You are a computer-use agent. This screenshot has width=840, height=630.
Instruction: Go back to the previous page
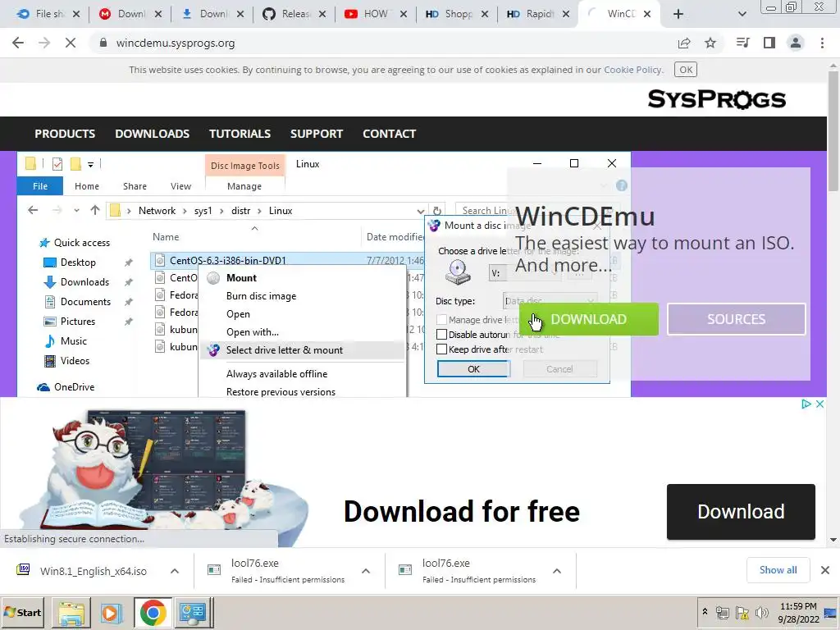click(18, 43)
